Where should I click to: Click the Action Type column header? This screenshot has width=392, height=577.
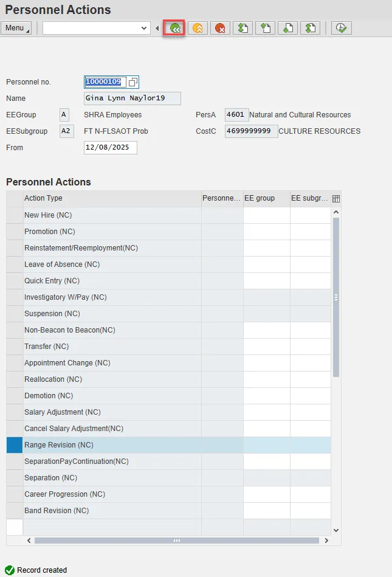(112, 198)
